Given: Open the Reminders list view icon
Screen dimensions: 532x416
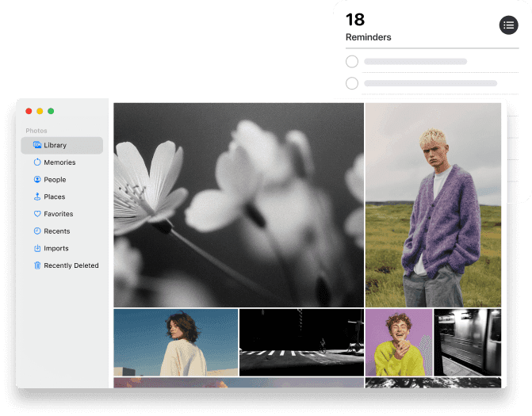Looking at the screenshot, I should (508, 25).
